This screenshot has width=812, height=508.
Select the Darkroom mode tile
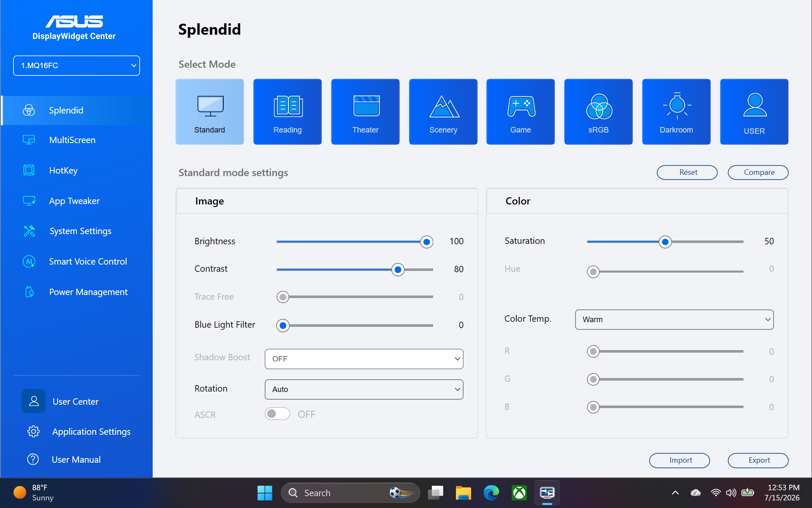676,112
